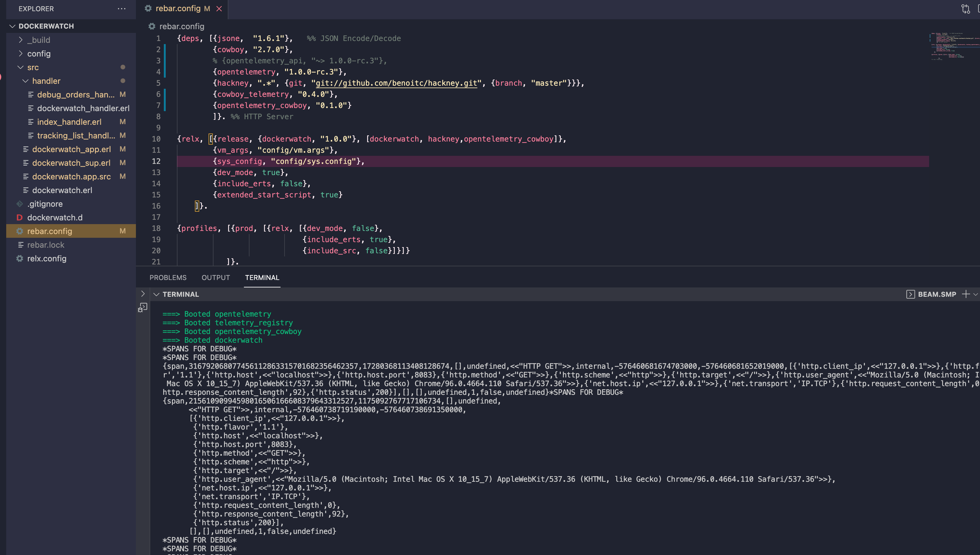This screenshot has height=555, width=980.
Task: Open the relx.config gear file
Action: 47,259
